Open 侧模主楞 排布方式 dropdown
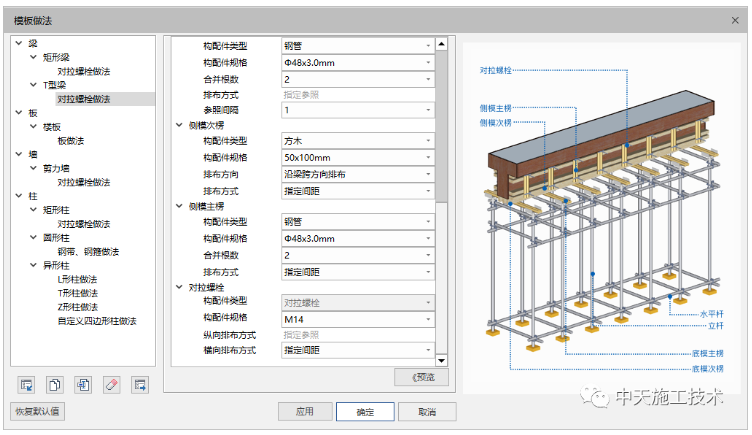 358,272
